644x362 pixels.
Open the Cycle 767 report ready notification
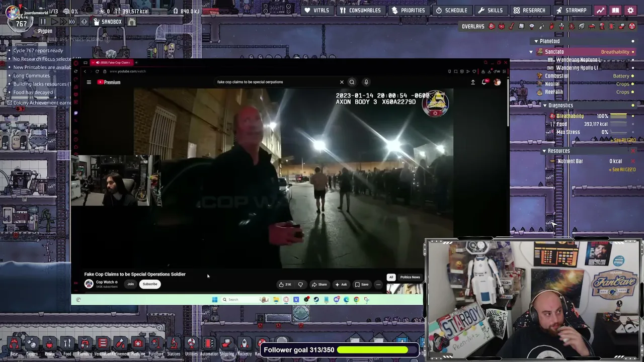tap(38, 50)
